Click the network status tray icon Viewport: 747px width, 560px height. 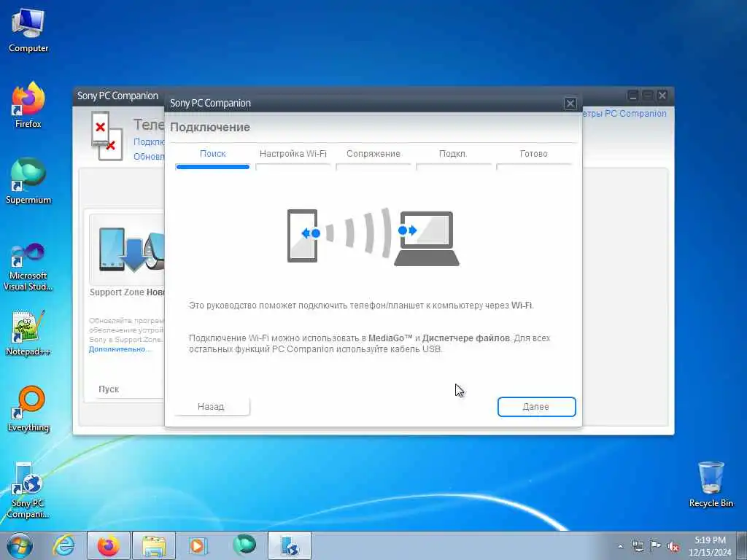tap(638, 546)
